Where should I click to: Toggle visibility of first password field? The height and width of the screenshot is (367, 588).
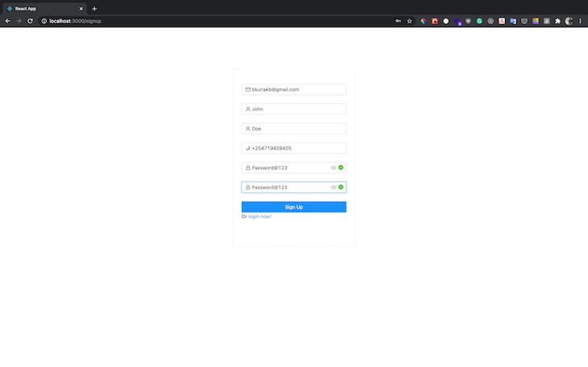coord(333,167)
